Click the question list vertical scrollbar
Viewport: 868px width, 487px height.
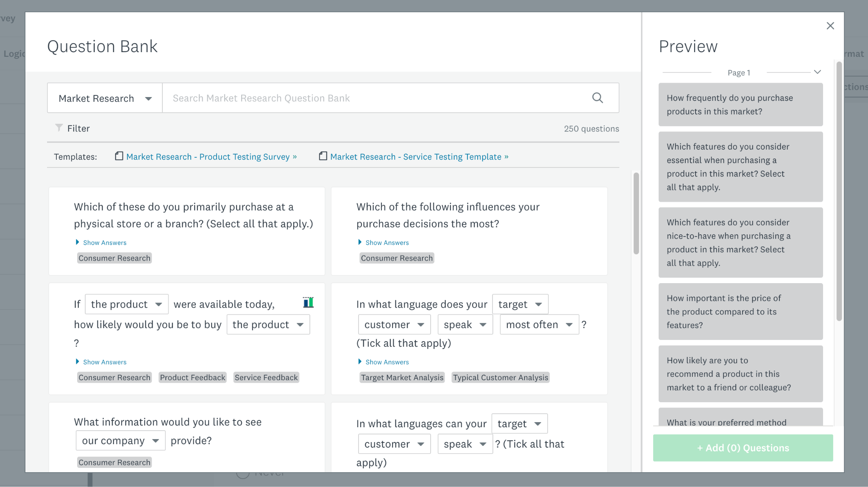point(636,213)
